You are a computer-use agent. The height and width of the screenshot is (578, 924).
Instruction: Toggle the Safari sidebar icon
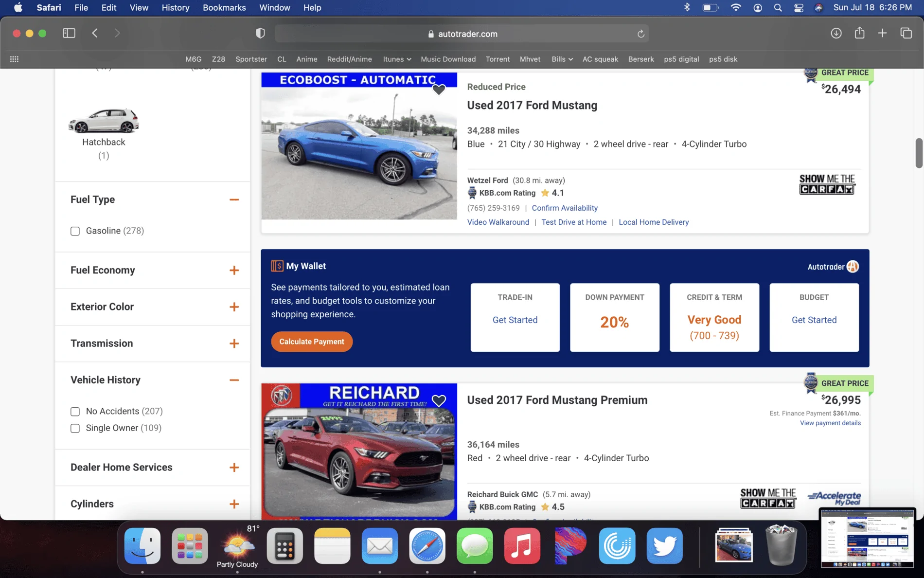[69, 33]
